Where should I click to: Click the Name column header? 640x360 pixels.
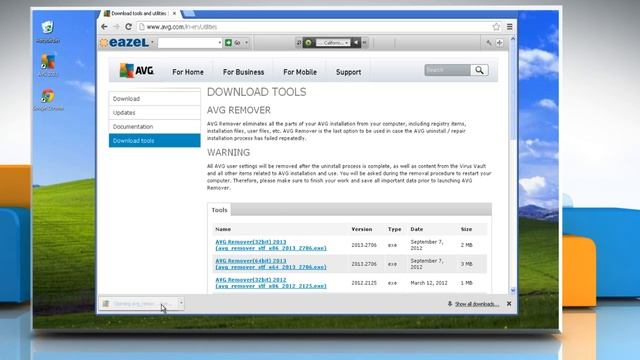click(x=223, y=229)
